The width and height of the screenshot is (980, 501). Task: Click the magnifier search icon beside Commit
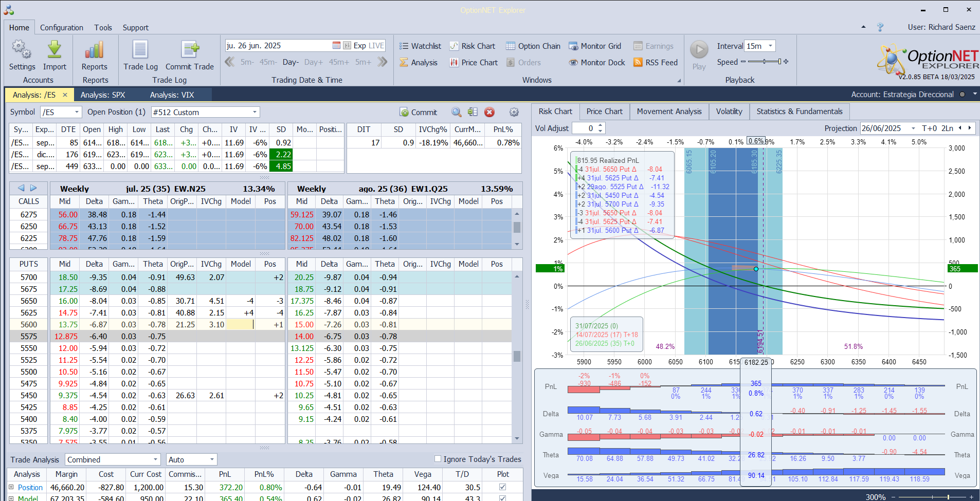456,112
